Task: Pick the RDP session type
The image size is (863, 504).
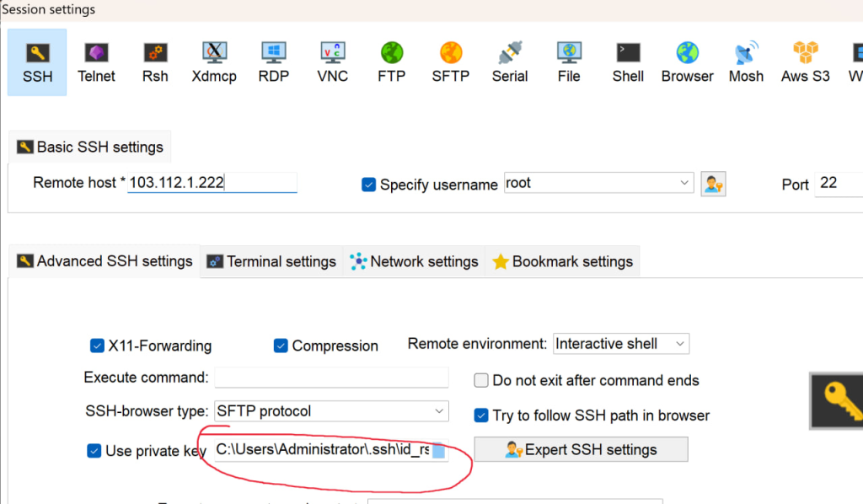Action: (x=273, y=62)
